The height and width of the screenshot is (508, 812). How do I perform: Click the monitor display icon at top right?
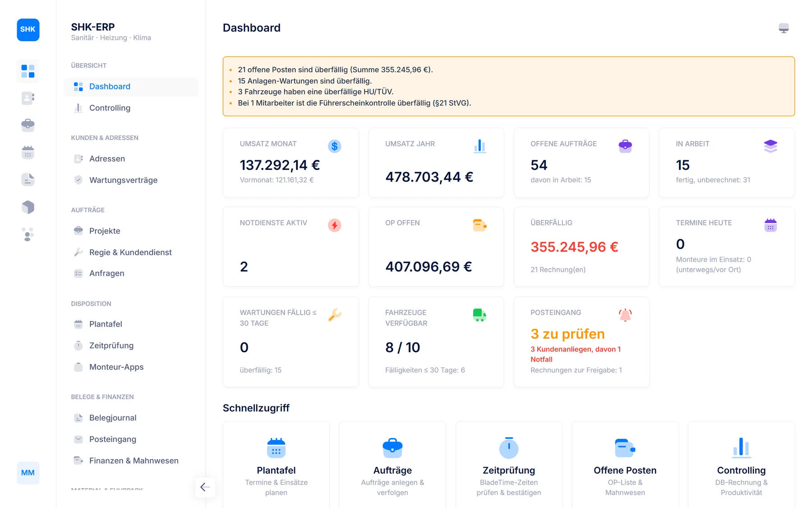pyautogui.click(x=784, y=28)
